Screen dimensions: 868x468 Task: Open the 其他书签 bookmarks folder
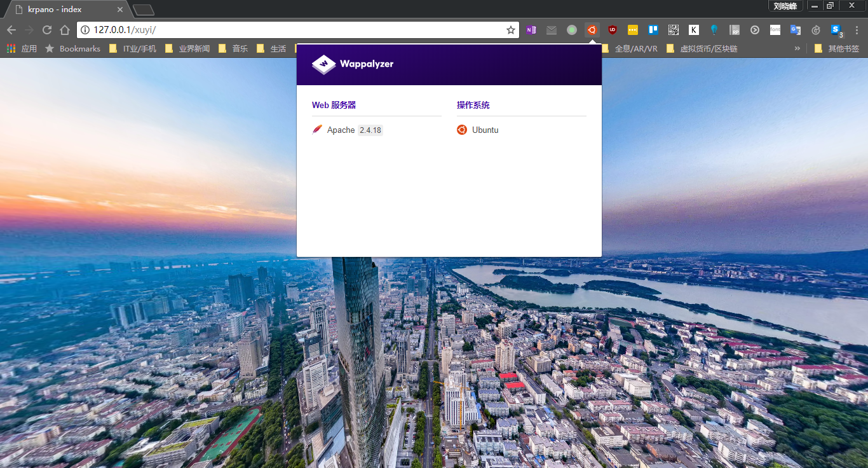point(837,48)
